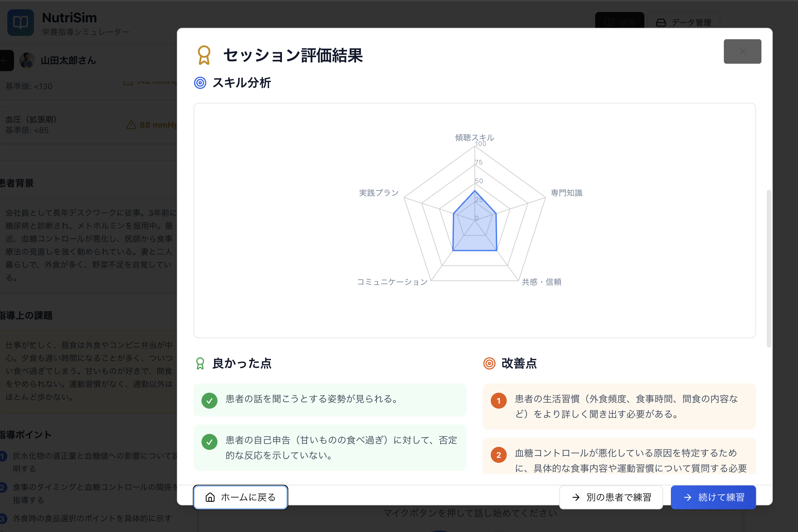Close the session evaluation dialog

(742, 51)
